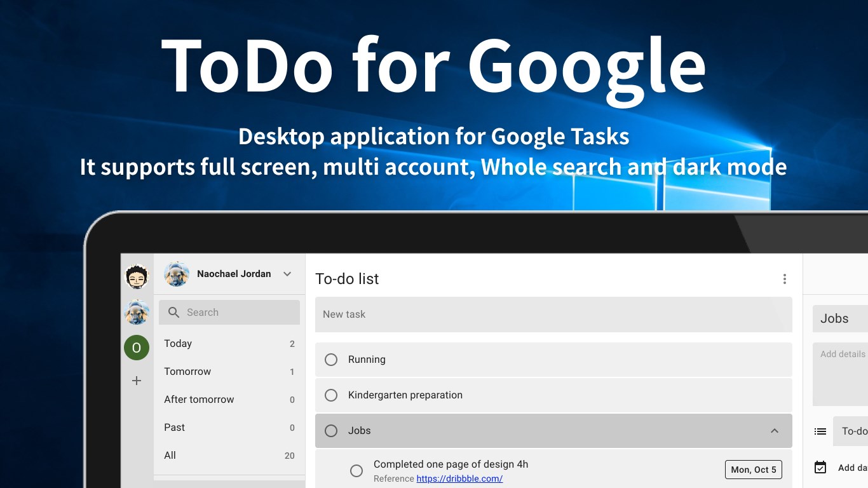The height and width of the screenshot is (488, 868).
Task: Open the Tomorrow filter
Action: (x=229, y=372)
